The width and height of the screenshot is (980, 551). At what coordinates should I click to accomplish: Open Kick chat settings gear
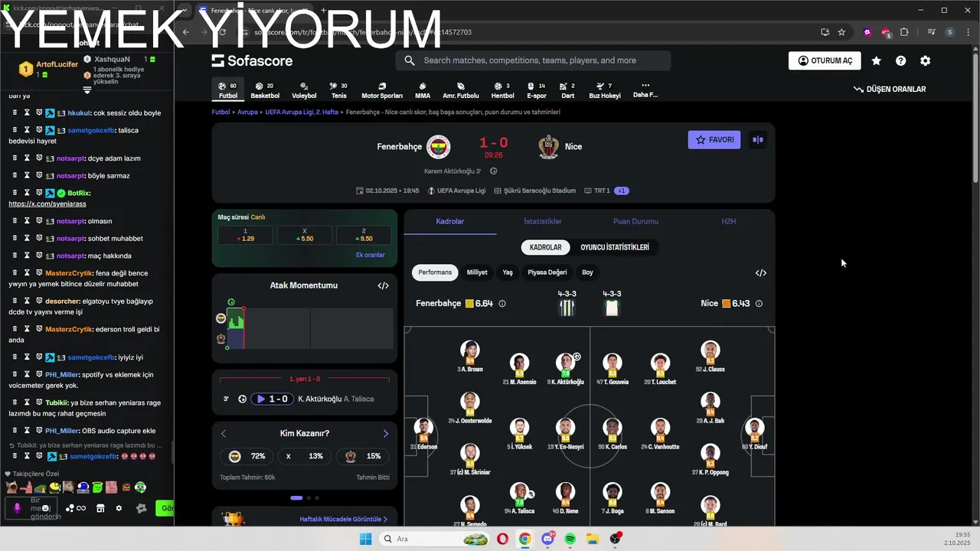coord(119,507)
